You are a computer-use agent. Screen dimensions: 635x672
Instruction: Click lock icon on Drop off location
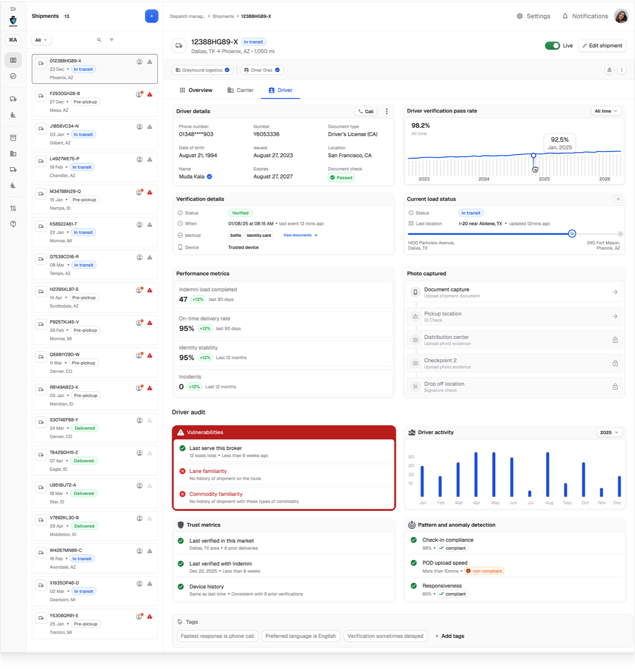[x=615, y=387]
